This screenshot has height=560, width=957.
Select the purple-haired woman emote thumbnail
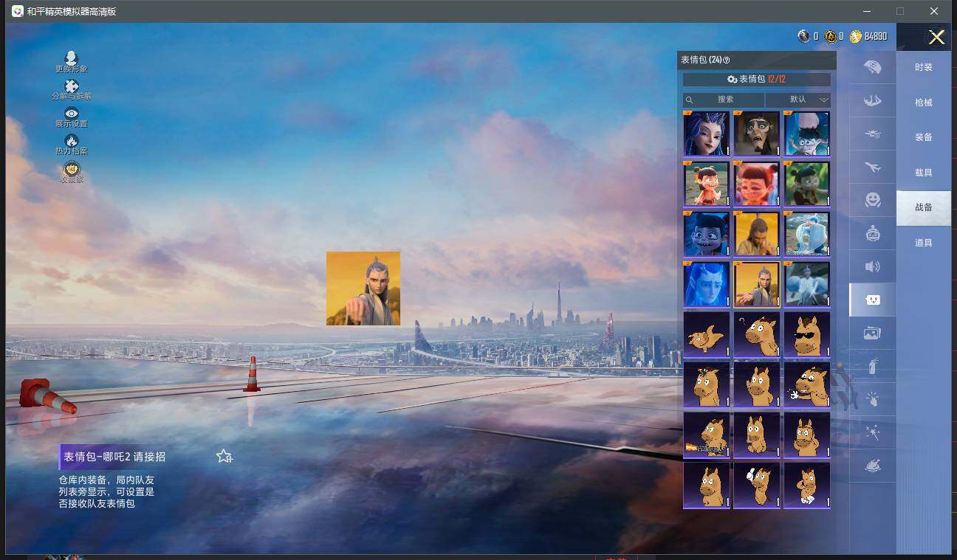(x=707, y=134)
